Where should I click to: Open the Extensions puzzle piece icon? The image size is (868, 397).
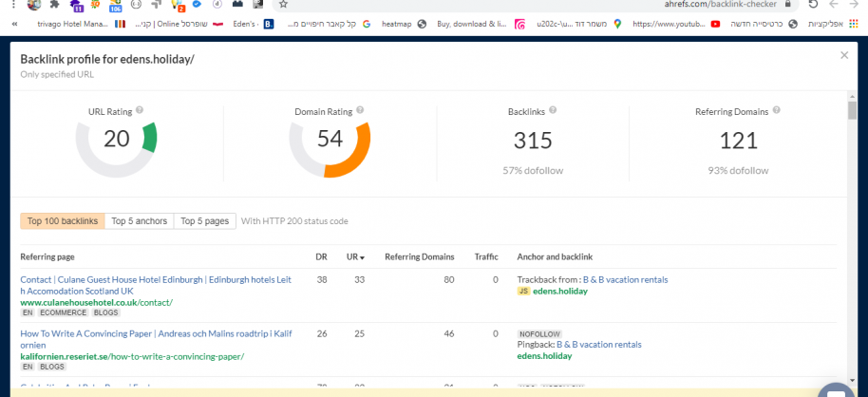tap(54, 5)
